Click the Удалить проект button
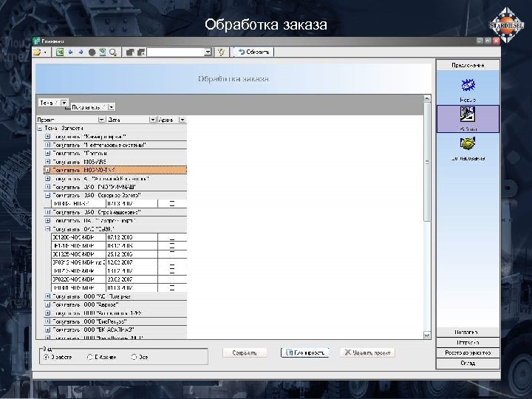 [x=367, y=353]
